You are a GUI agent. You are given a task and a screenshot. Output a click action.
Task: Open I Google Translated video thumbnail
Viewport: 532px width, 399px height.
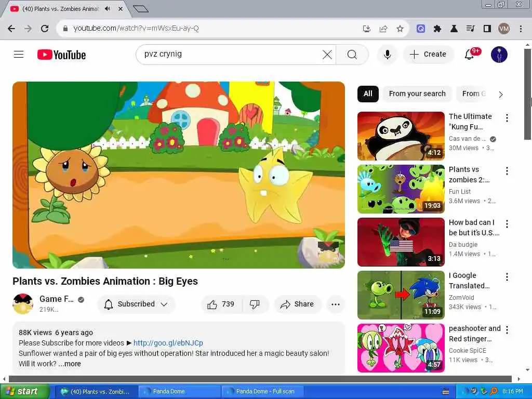click(401, 295)
